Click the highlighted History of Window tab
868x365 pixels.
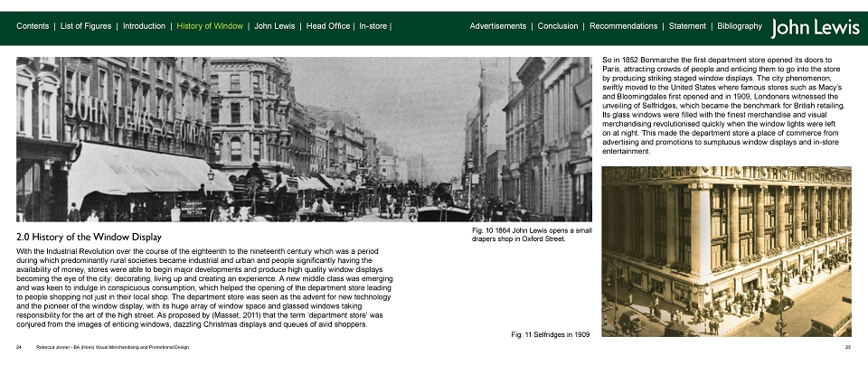210,26
